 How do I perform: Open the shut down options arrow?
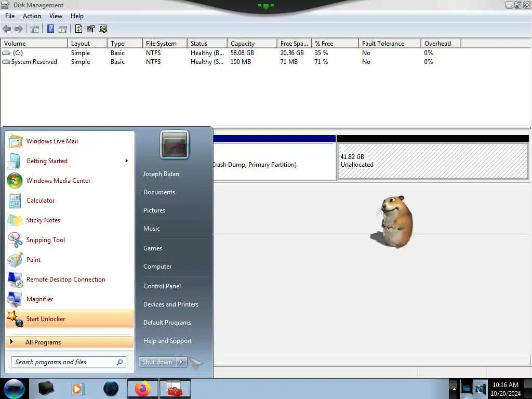pyautogui.click(x=181, y=362)
